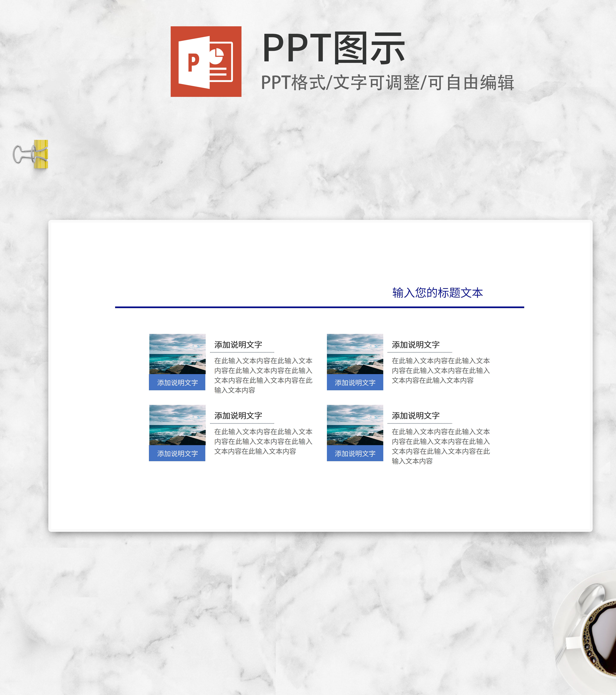Click the dark blue horizontal divider line
The image size is (616, 695).
point(319,307)
